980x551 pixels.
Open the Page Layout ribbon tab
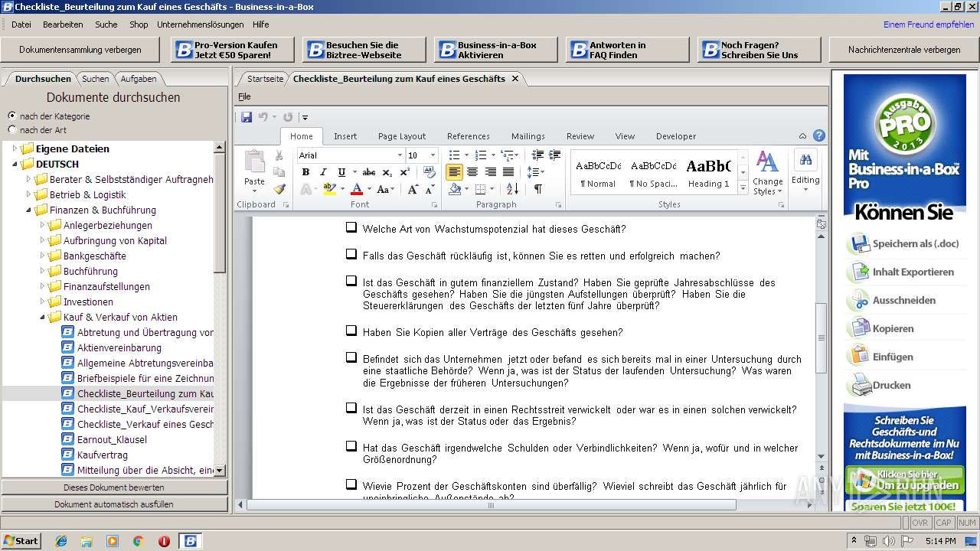402,136
